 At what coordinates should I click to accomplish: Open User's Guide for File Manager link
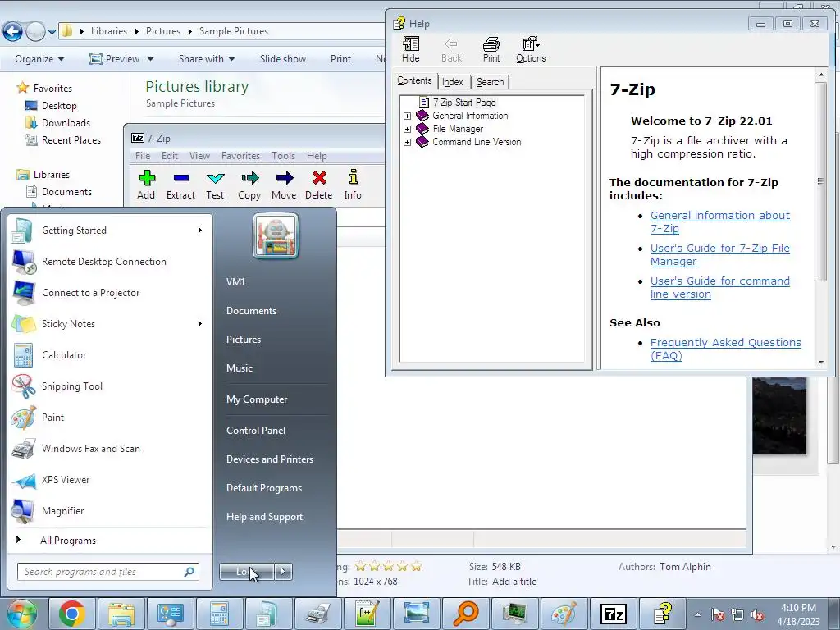tap(720, 254)
